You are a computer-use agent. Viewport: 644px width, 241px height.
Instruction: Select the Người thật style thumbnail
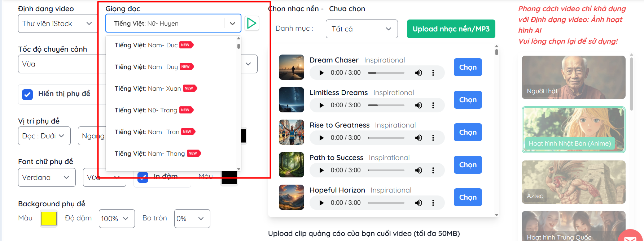(x=573, y=77)
